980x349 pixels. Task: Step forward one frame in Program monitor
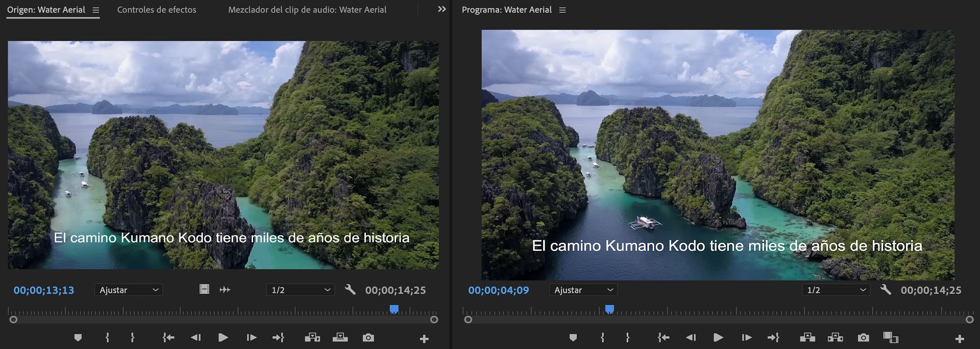point(746,338)
